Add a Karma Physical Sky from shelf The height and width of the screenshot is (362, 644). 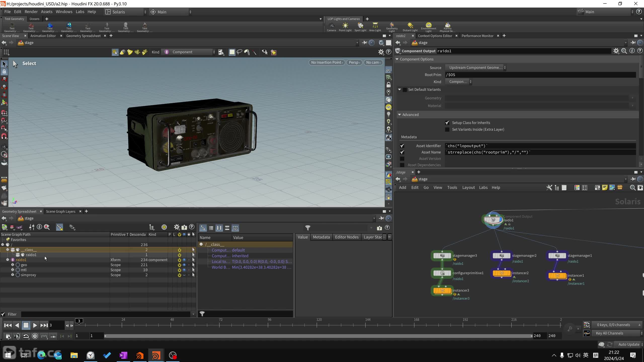(447, 27)
